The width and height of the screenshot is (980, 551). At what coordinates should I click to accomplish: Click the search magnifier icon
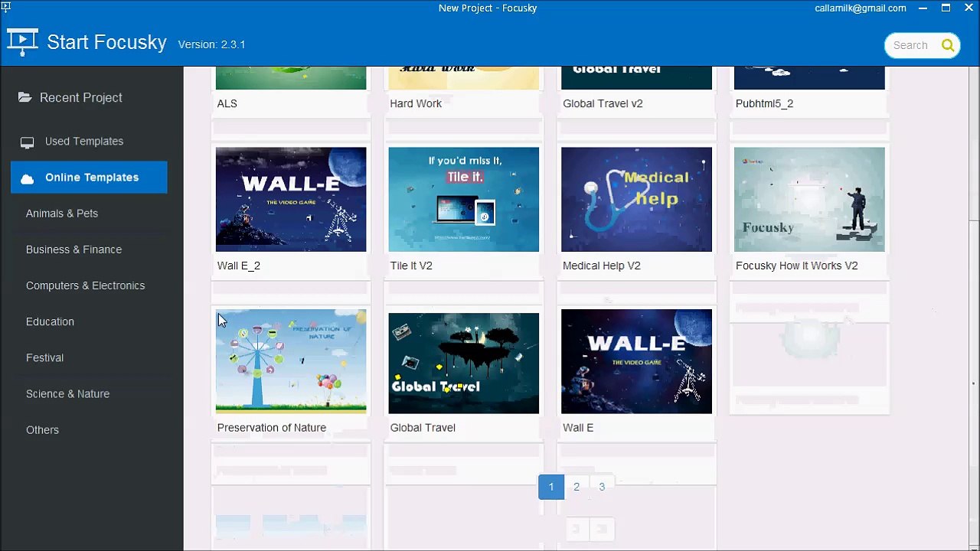(948, 45)
